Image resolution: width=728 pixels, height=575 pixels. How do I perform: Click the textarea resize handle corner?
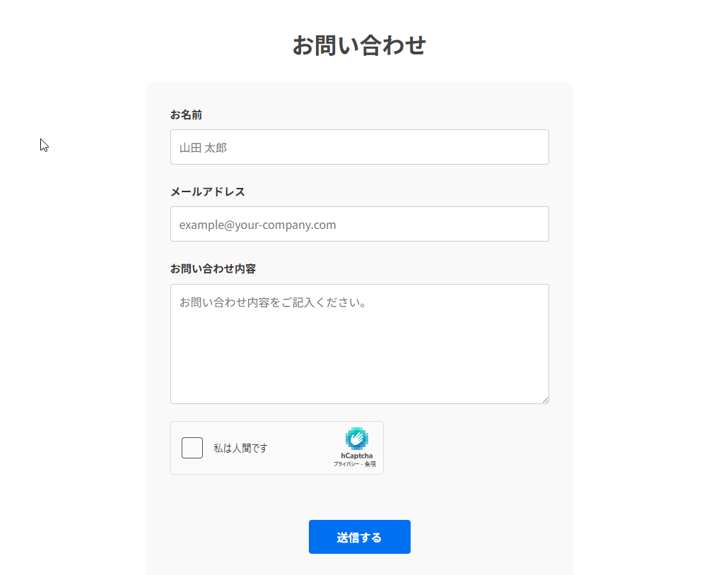545,400
